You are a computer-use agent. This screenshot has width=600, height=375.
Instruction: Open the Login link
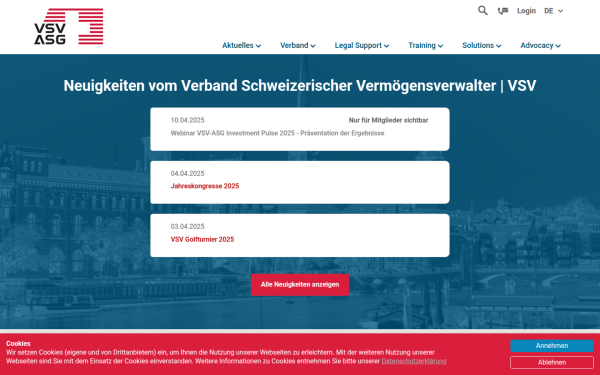click(526, 11)
